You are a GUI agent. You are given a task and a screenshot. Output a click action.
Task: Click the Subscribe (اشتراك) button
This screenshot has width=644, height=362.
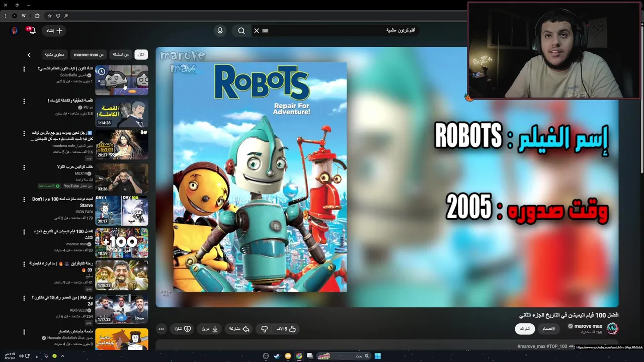pos(525,329)
